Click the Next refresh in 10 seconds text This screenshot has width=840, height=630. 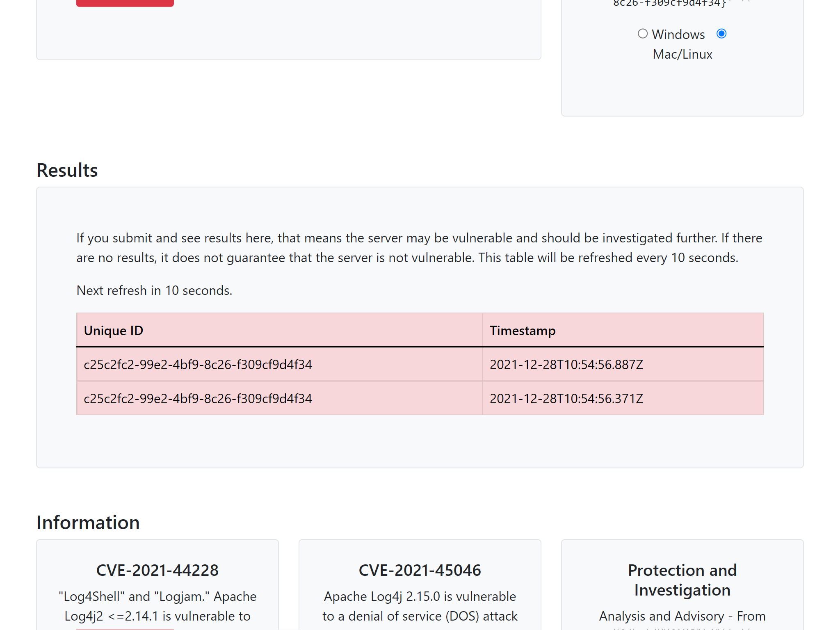click(x=154, y=290)
